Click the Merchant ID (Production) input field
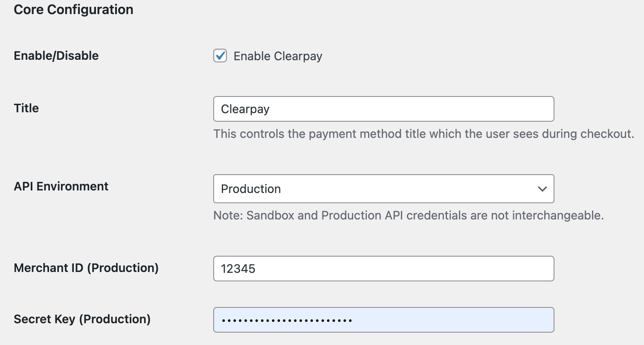Image resolution: width=644 pixels, height=345 pixels. (x=383, y=269)
